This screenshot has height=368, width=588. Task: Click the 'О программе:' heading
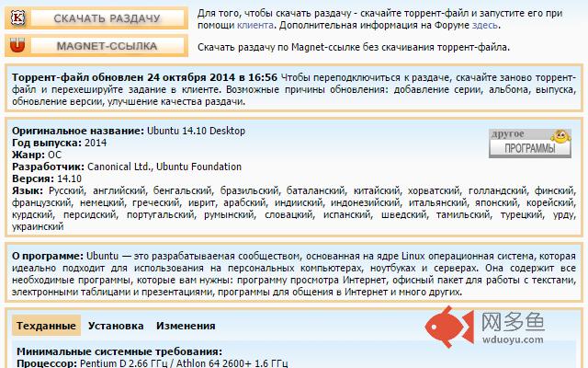[48, 256]
